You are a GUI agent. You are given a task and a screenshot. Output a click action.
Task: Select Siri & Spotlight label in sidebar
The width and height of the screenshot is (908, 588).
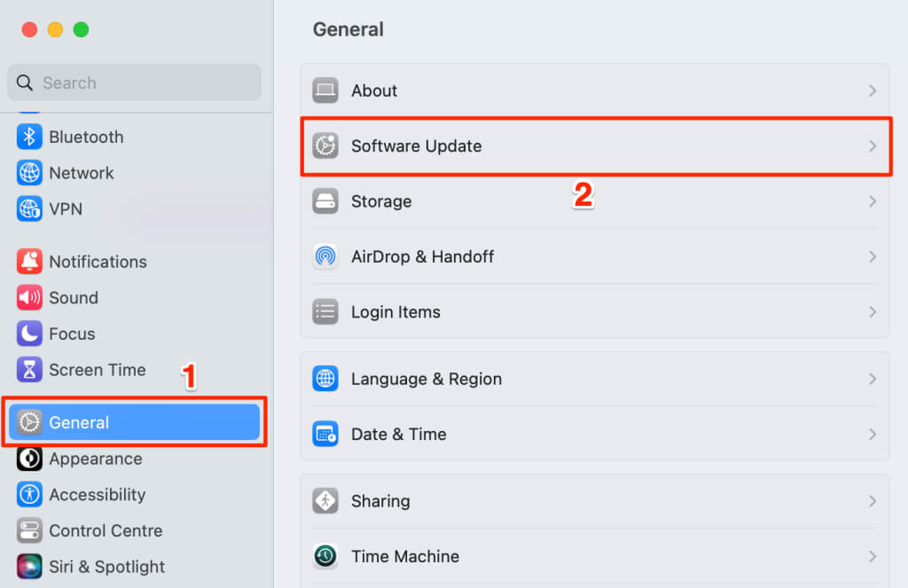tap(106, 567)
